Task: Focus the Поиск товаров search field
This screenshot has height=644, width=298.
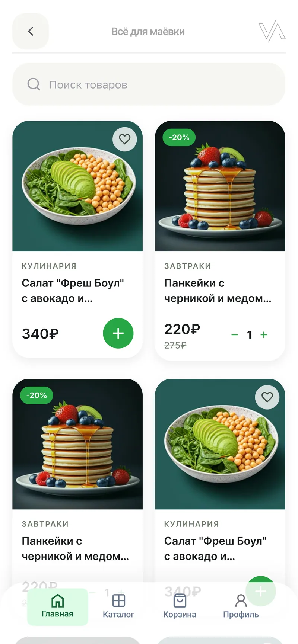Action: 149,84
